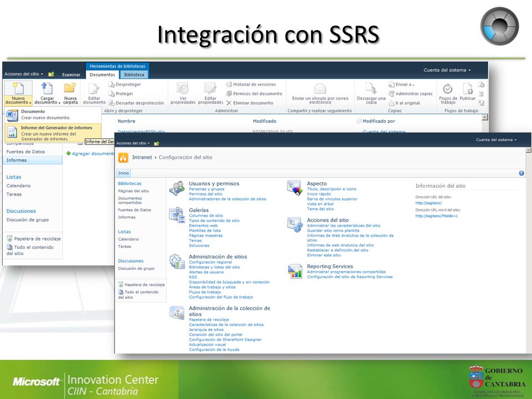Click the Intranet site logo icon

click(123, 157)
